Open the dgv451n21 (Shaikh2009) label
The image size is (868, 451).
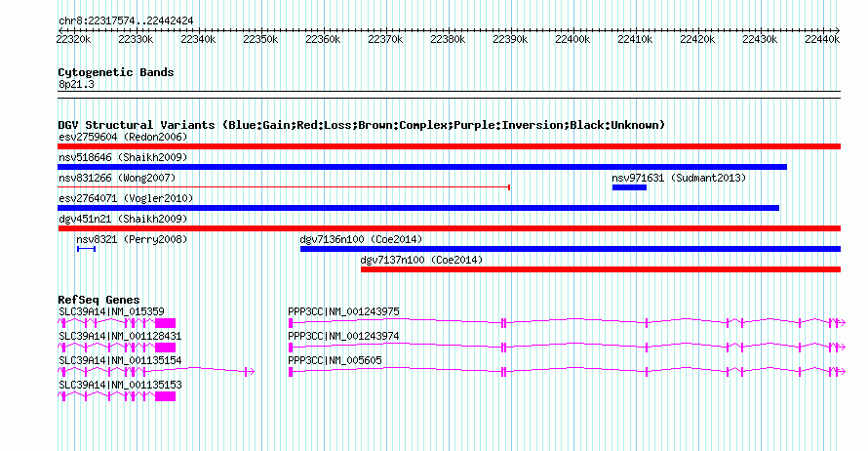tap(123, 219)
